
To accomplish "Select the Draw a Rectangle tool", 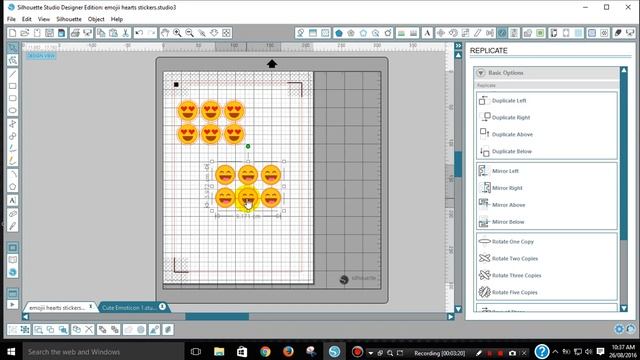I will click(13, 86).
